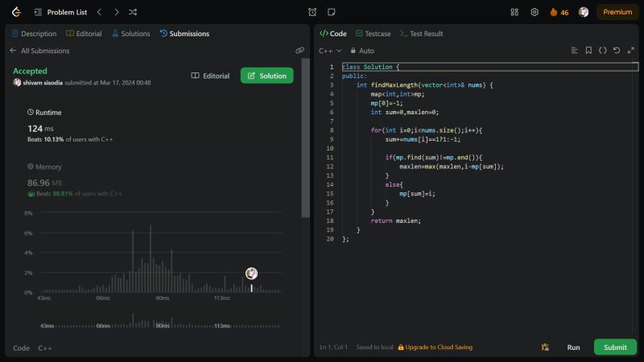
Task: Open the layout grid icon
Action: (514, 12)
